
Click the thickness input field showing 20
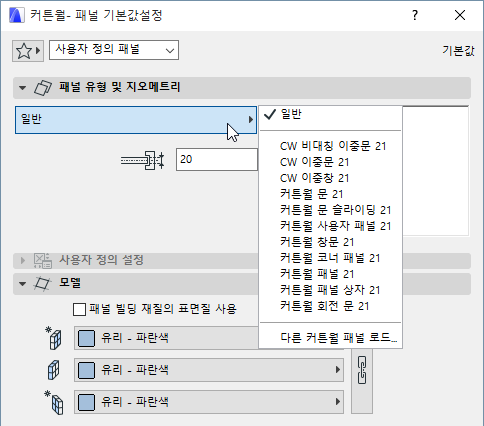(x=217, y=160)
